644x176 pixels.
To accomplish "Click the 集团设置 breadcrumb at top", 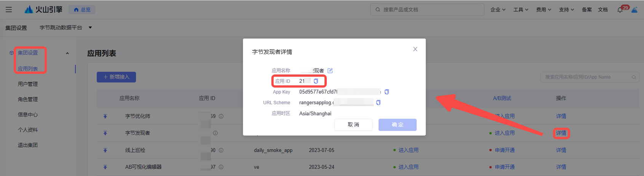I will coord(16,28).
